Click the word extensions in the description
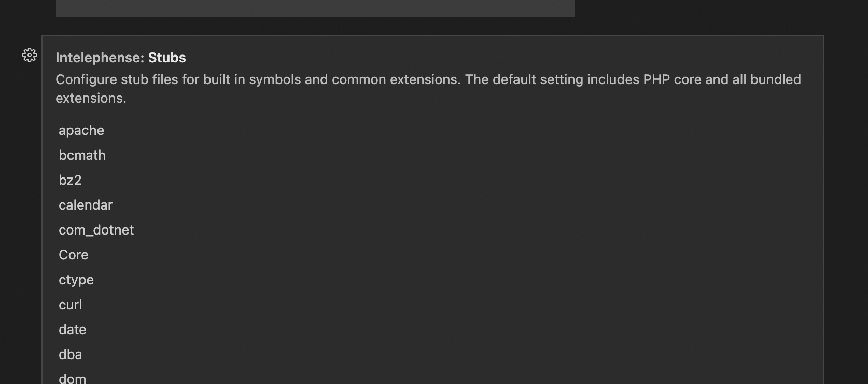The image size is (868, 384). 91,98
